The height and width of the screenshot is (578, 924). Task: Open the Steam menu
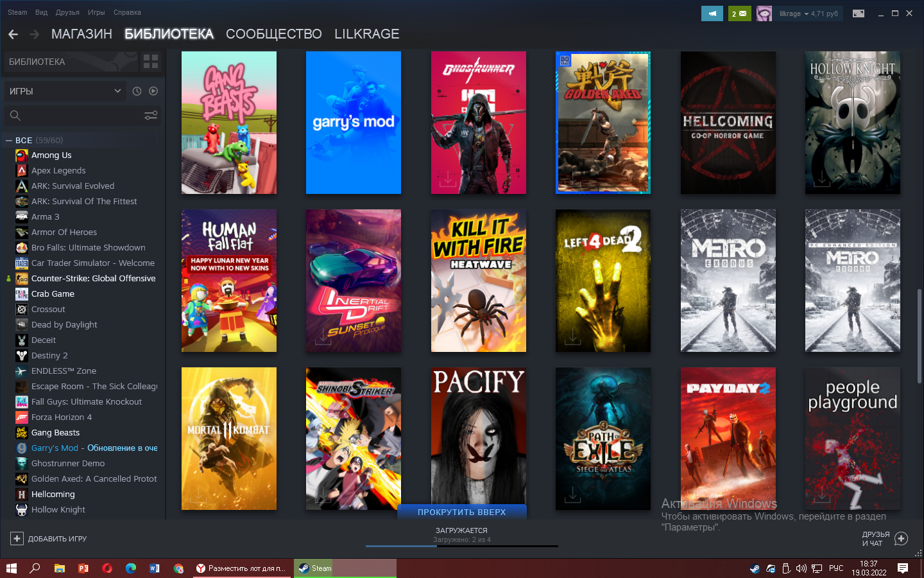click(17, 12)
